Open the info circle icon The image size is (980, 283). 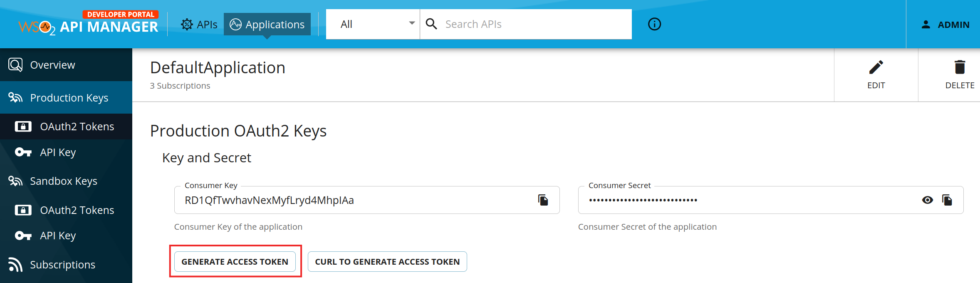click(654, 24)
